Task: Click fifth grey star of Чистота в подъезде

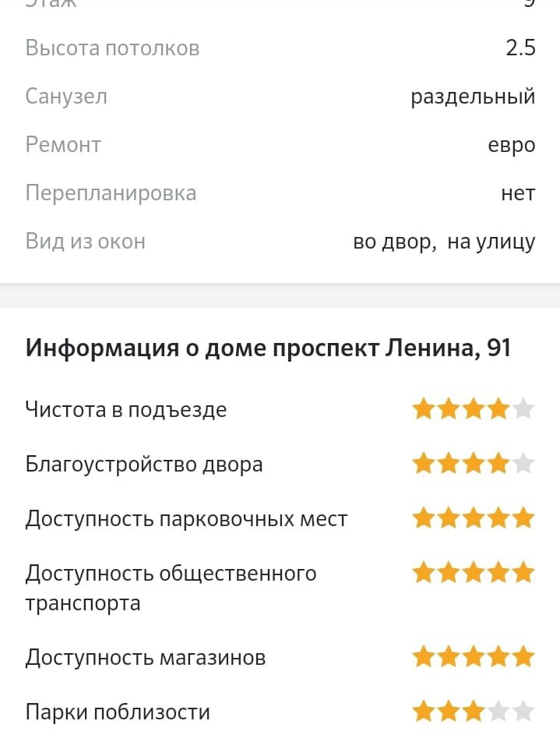Action: [x=524, y=409]
